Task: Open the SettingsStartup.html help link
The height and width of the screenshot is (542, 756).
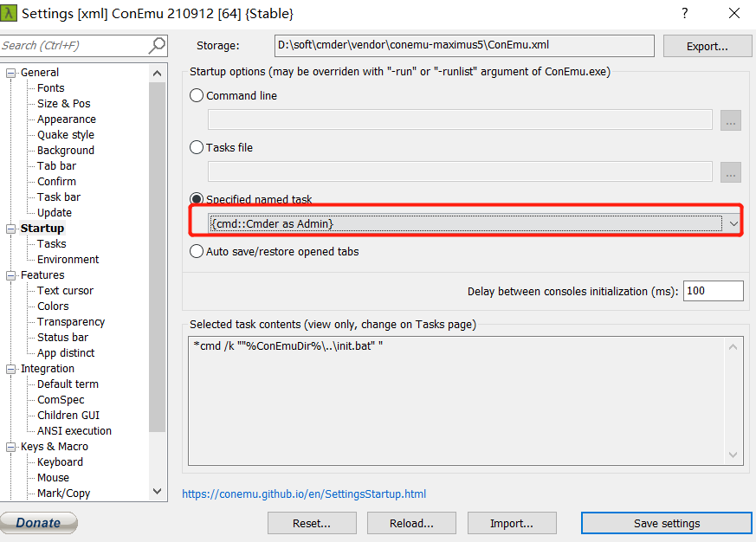Action: pyautogui.click(x=304, y=494)
